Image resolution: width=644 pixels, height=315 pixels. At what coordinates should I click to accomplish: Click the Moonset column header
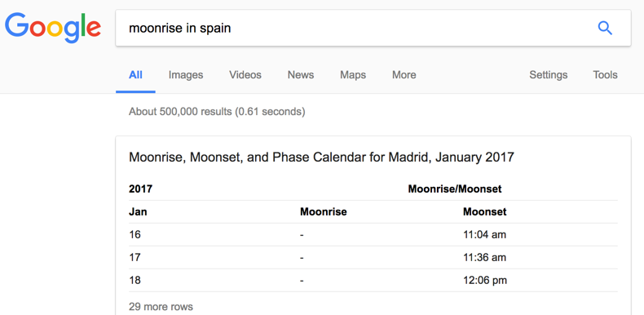coord(485,212)
